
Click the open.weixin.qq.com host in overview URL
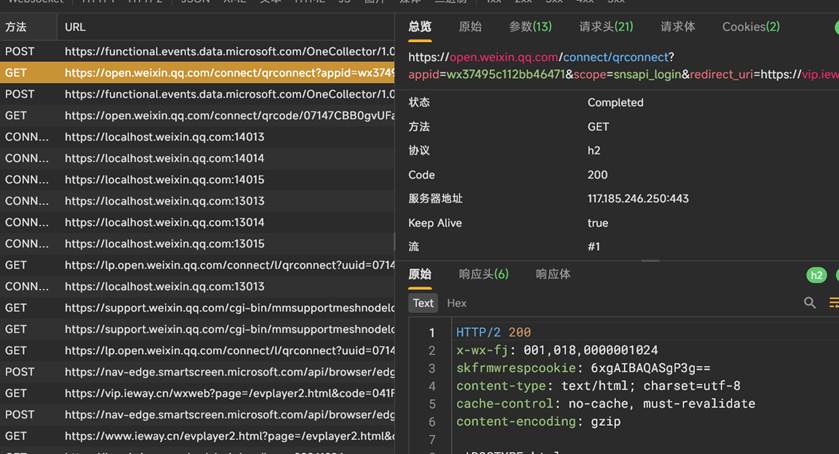click(504, 57)
